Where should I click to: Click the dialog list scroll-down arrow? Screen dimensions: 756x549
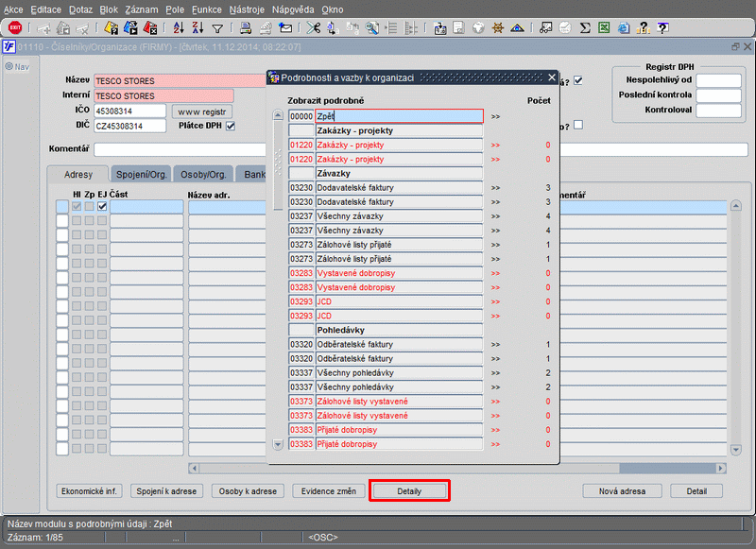278,444
